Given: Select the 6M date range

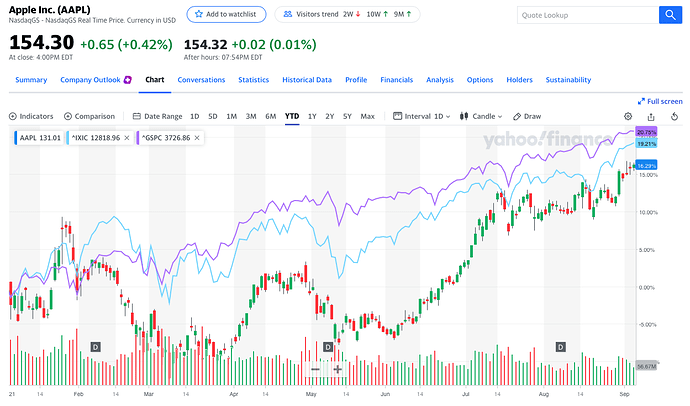Looking at the screenshot, I should [x=271, y=116].
